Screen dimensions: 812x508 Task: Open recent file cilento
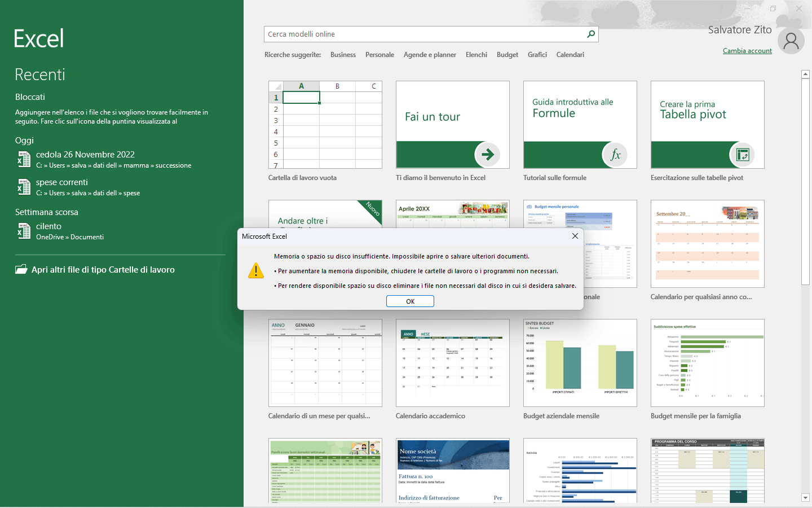(x=120, y=231)
